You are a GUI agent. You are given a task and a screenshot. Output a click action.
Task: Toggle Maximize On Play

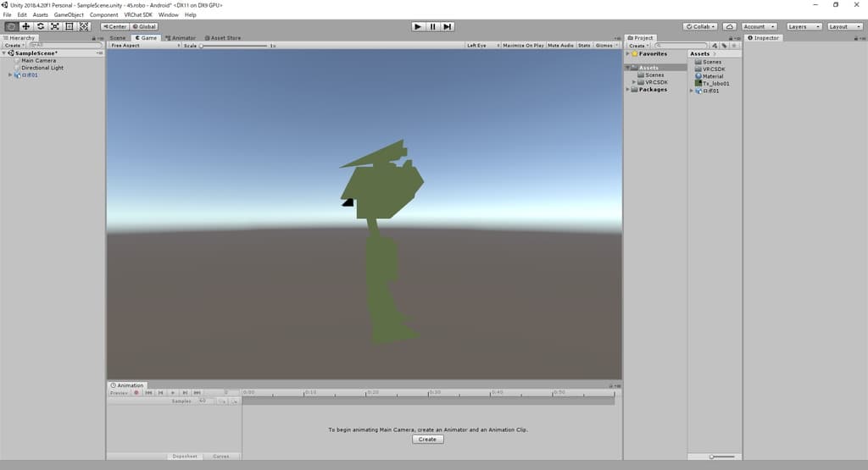(x=523, y=46)
